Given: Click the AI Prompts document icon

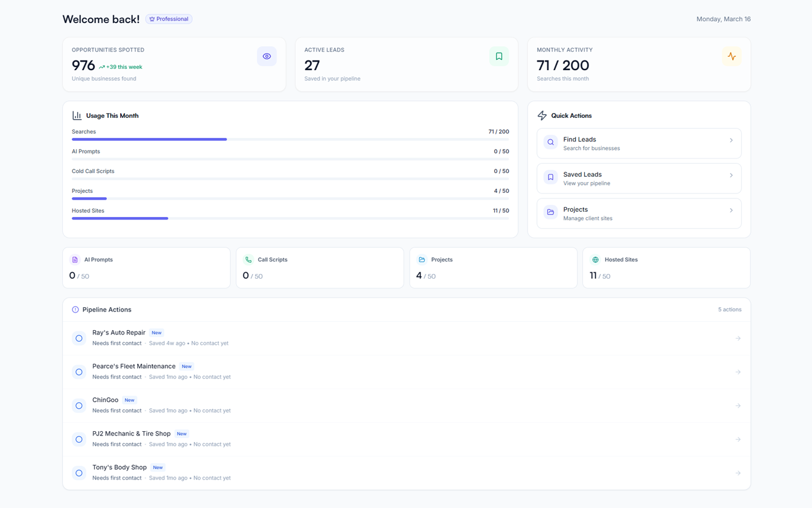Looking at the screenshot, I should point(75,260).
